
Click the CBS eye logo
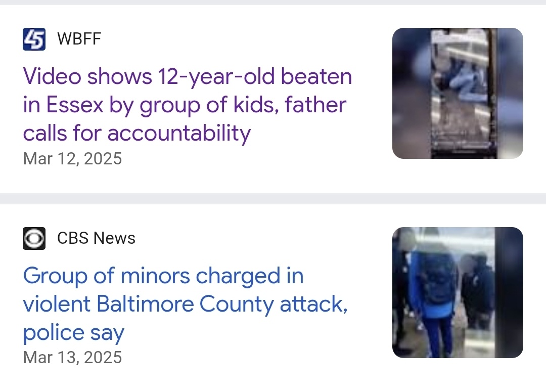34,238
